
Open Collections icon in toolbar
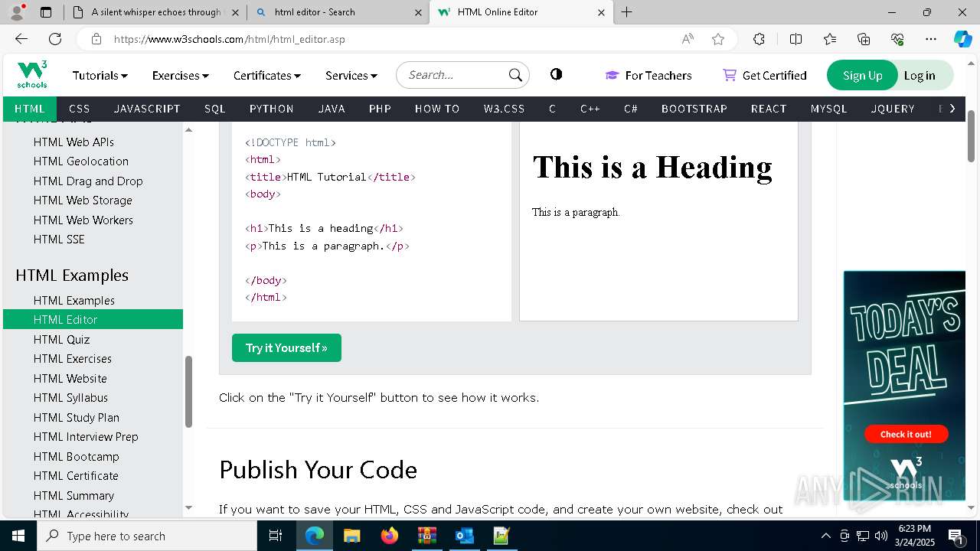tap(864, 39)
